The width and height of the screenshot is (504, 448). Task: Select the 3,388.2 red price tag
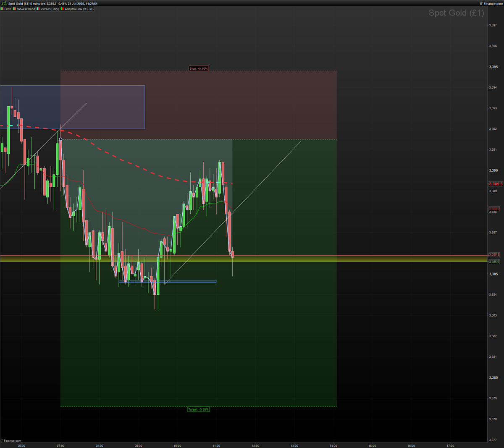(x=493, y=209)
